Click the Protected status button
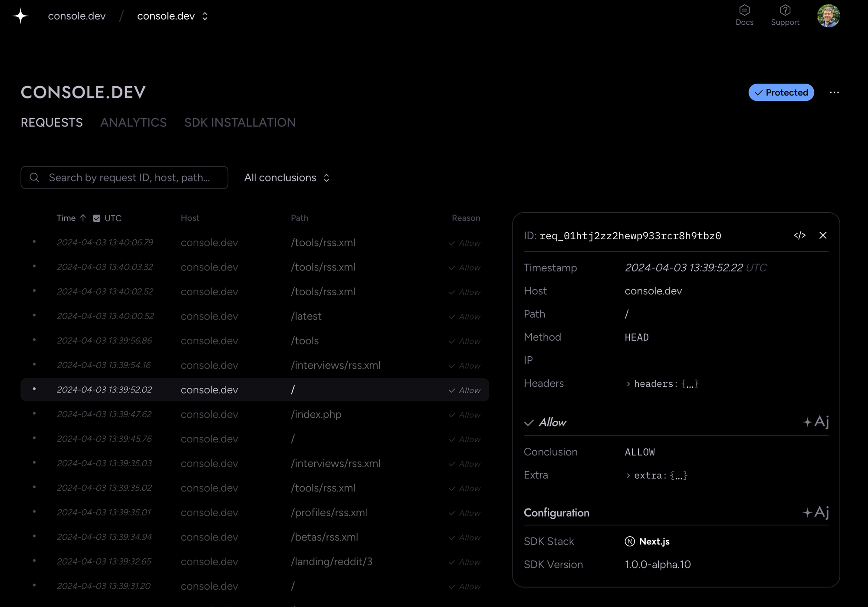This screenshot has height=607, width=868. pyautogui.click(x=781, y=92)
